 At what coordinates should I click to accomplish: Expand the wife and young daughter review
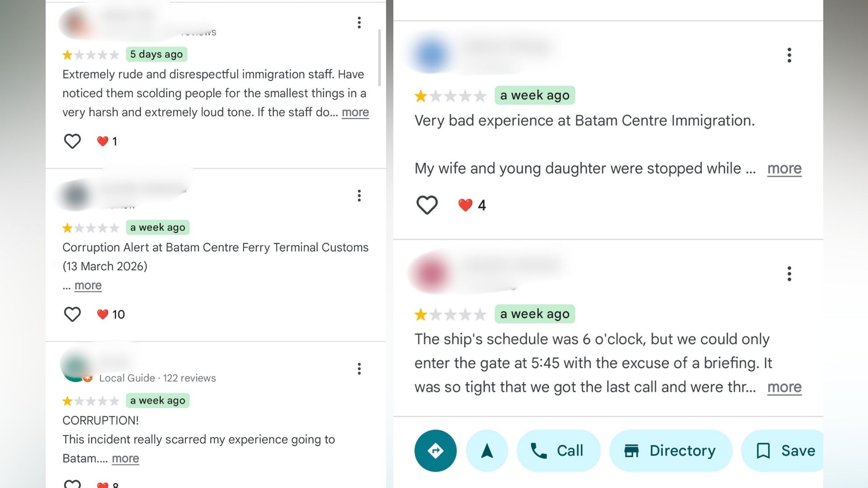coord(784,169)
